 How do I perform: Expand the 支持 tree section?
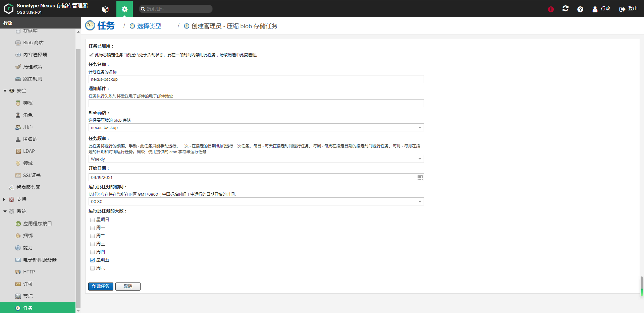[x=4, y=199]
